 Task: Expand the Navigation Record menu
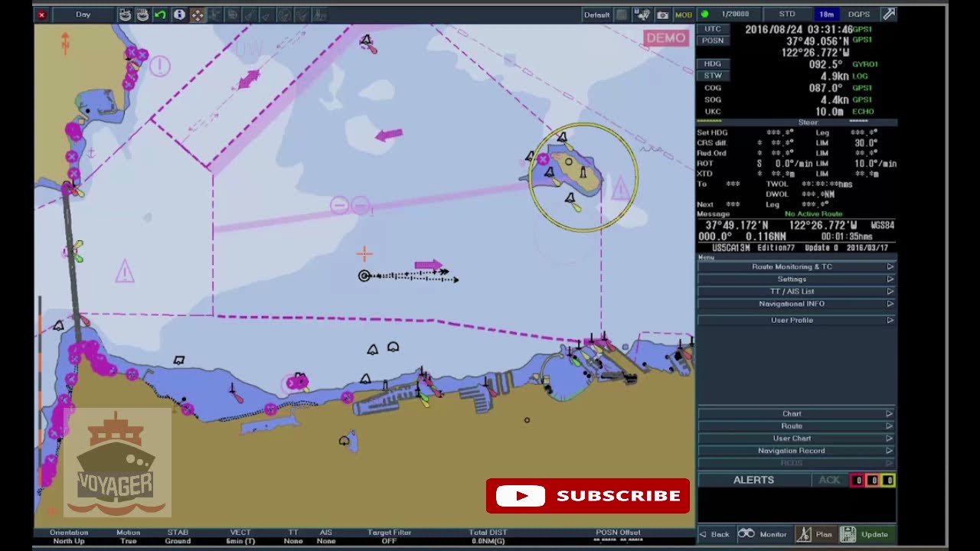[796, 451]
